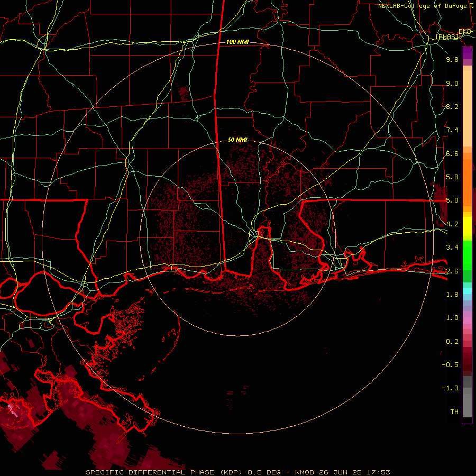The image size is (476, 476).
Task: Click the 7.4 value on the color scale
Action: pos(452,130)
